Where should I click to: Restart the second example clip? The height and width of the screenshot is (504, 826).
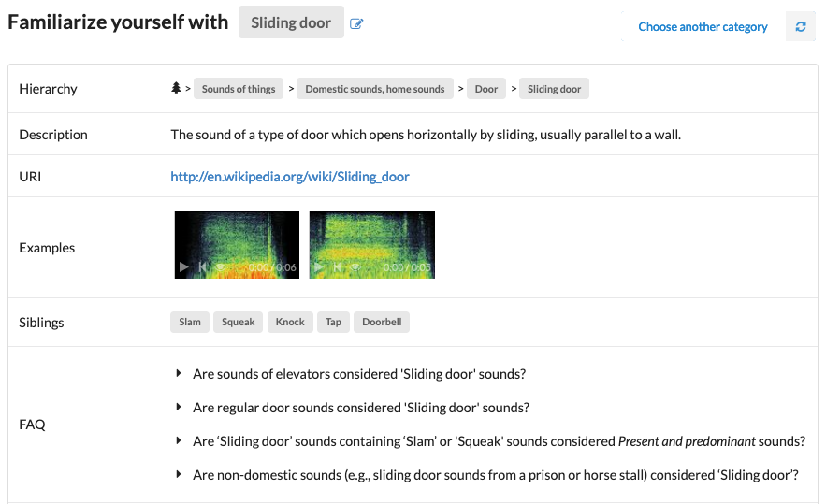[x=336, y=267]
